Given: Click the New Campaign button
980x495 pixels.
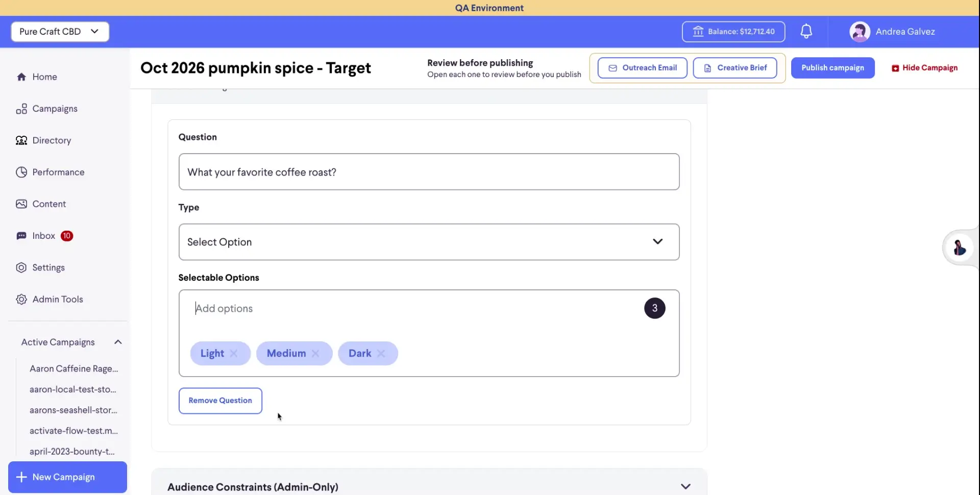Looking at the screenshot, I should point(67,477).
